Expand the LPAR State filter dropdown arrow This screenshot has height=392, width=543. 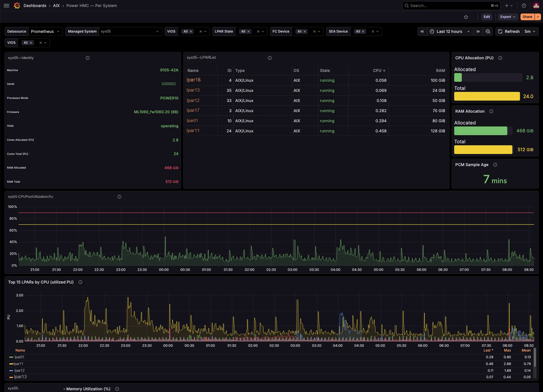point(263,31)
